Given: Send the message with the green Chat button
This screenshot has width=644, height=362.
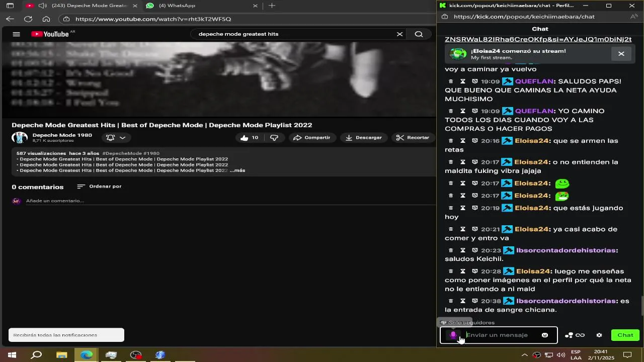Looking at the screenshot, I should (x=625, y=335).
